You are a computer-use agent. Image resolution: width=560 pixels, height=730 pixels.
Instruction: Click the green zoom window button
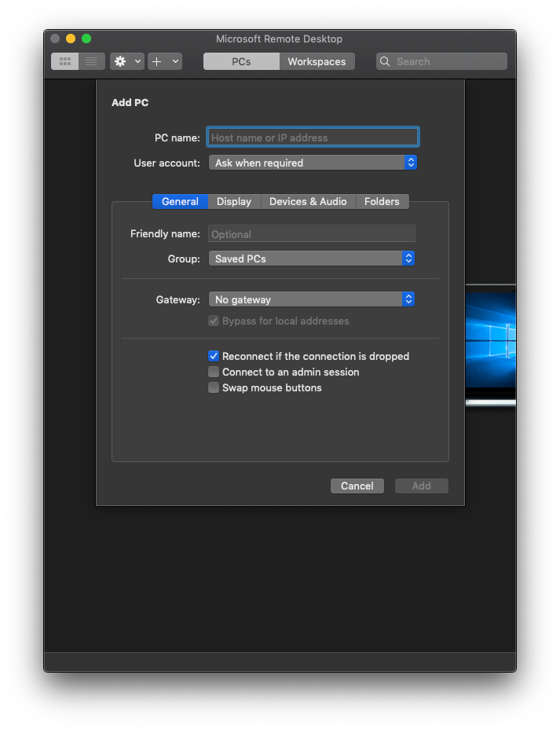pos(86,39)
